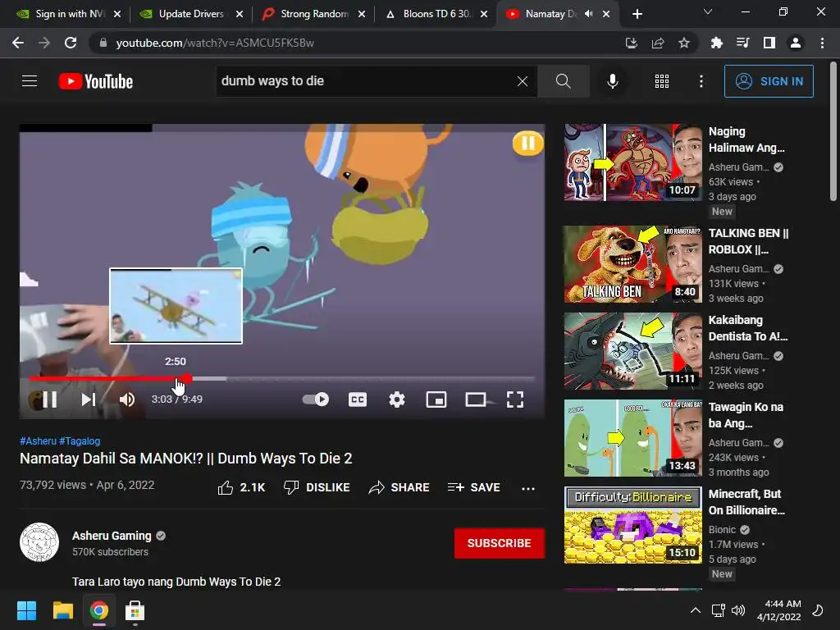Viewport: 840px width, 630px height.
Task: Install app icon in address bar
Action: (631, 43)
